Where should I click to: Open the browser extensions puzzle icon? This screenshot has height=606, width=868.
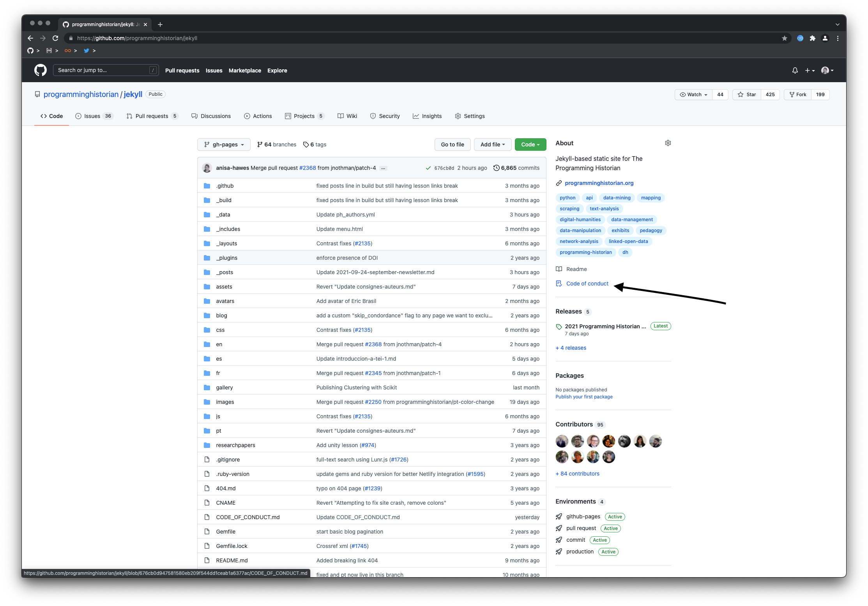pyautogui.click(x=813, y=38)
